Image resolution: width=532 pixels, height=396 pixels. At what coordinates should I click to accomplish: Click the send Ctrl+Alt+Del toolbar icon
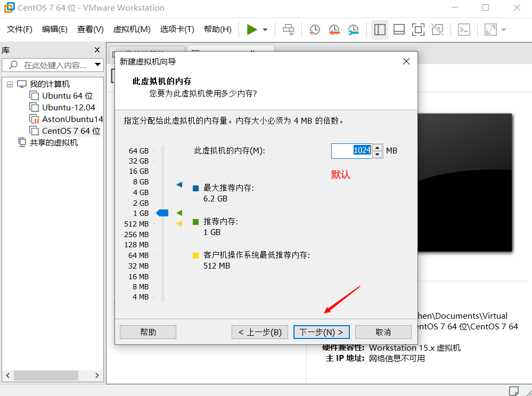(x=289, y=29)
